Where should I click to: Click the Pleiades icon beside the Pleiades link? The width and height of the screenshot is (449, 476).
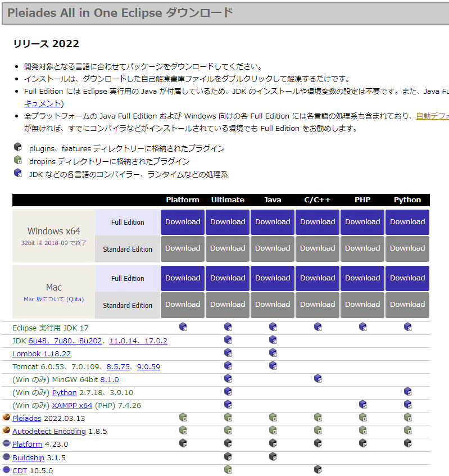[6, 418]
